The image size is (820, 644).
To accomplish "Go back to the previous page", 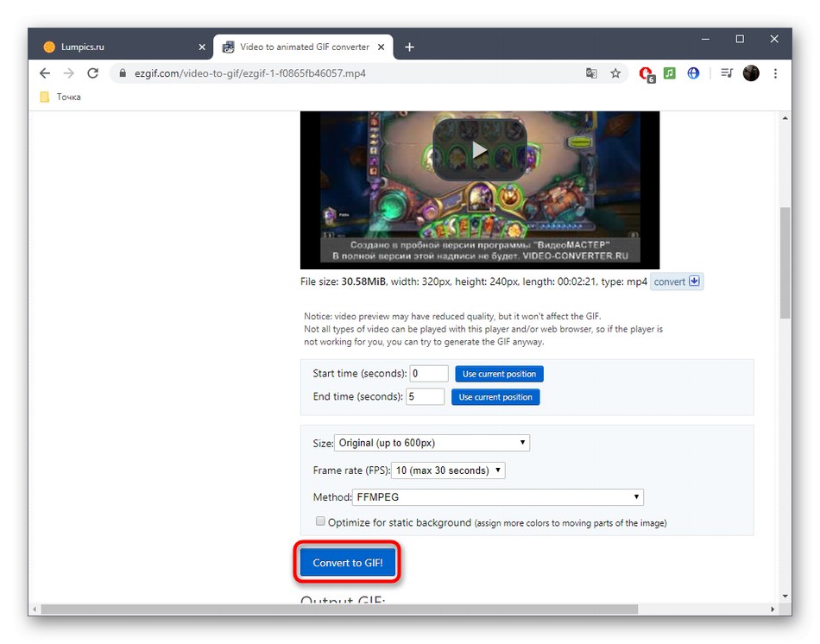I will pyautogui.click(x=45, y=73).
